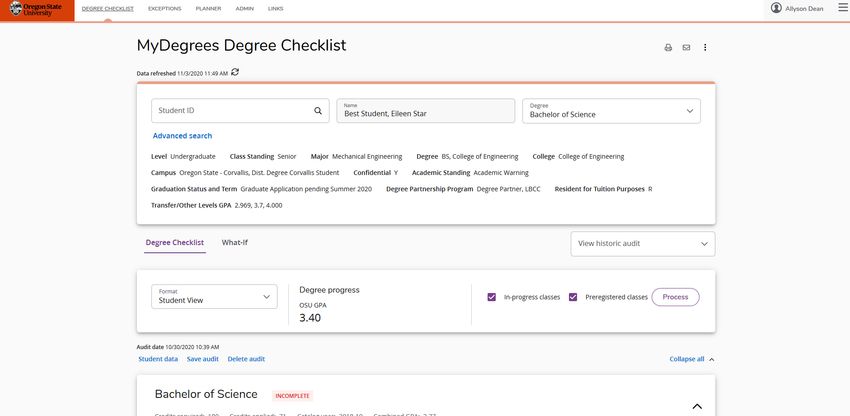This screenshot has width=850, height=416.
Task: Toggle the In-progress classes checkbox
Action: click(492, 297)
